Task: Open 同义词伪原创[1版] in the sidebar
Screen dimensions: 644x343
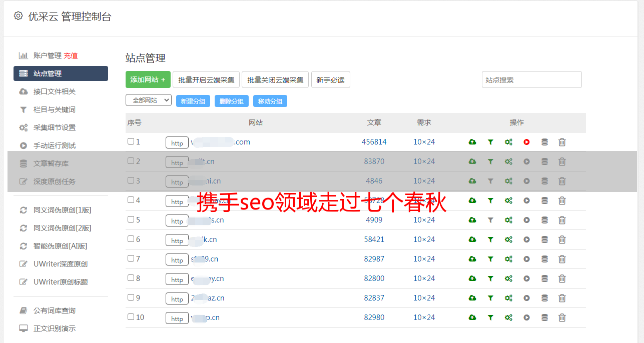Action: coord(62,210)
